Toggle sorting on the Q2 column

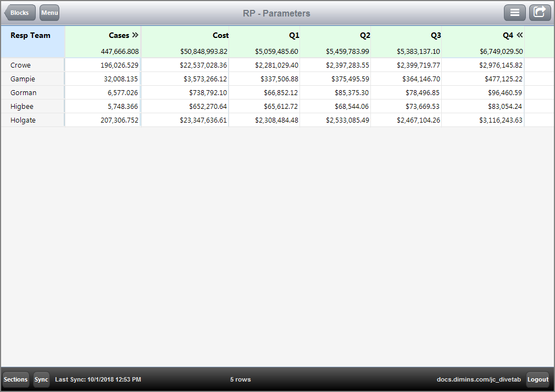[x=364, y=35]
